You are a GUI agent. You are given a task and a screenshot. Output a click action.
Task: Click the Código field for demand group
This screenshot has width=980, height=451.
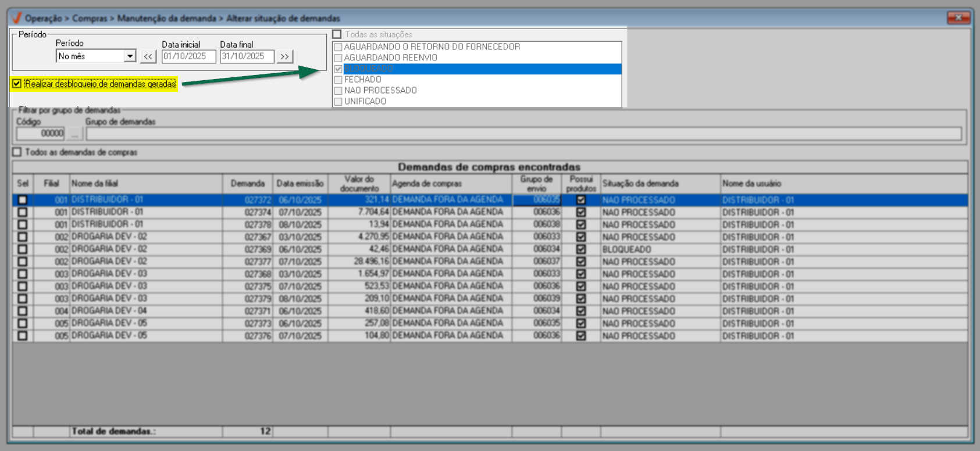40,134
